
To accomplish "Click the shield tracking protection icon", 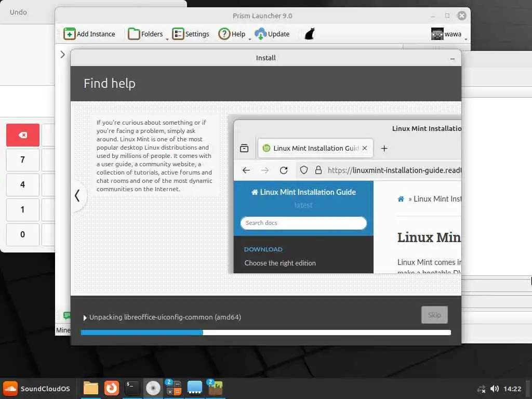I will [x=303, y=170].
